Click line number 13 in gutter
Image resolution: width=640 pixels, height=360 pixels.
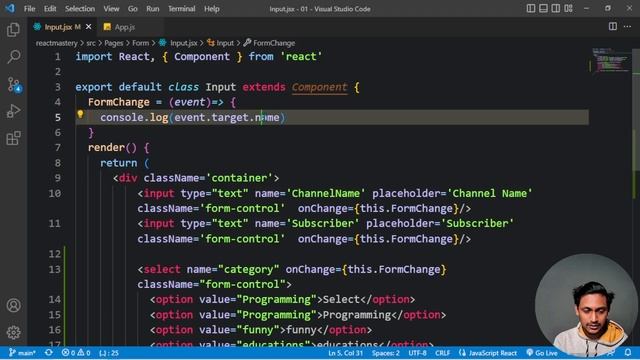54,269
